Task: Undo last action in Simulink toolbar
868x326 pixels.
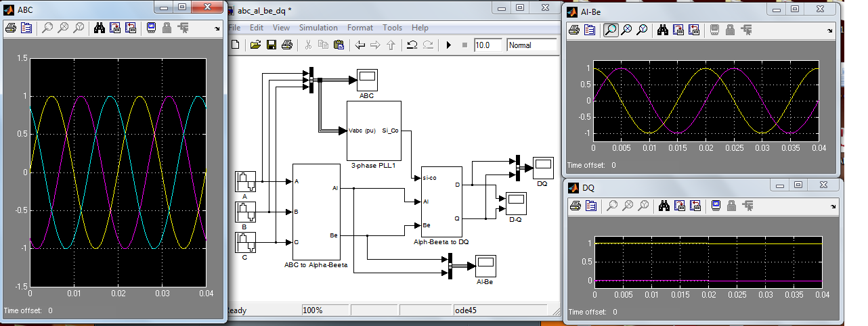Action: (x=412, y=45)
